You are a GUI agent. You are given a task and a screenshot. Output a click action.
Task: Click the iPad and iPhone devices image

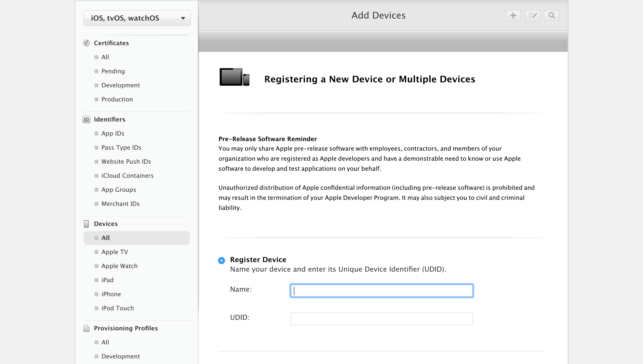click(234, 77)
